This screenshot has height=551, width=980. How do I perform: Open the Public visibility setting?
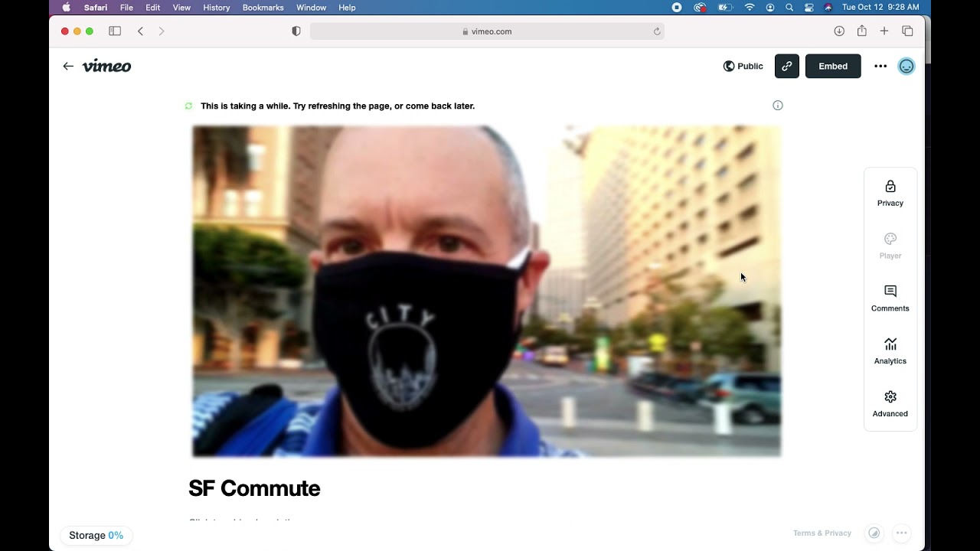click(x=743, y=67)
